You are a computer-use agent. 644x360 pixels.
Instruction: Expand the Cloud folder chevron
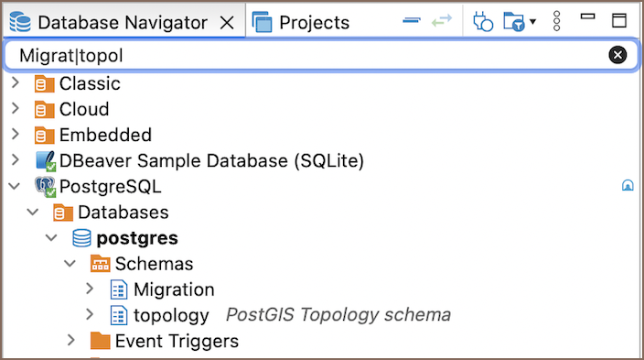pyautogui.click(x=16, y=108)
